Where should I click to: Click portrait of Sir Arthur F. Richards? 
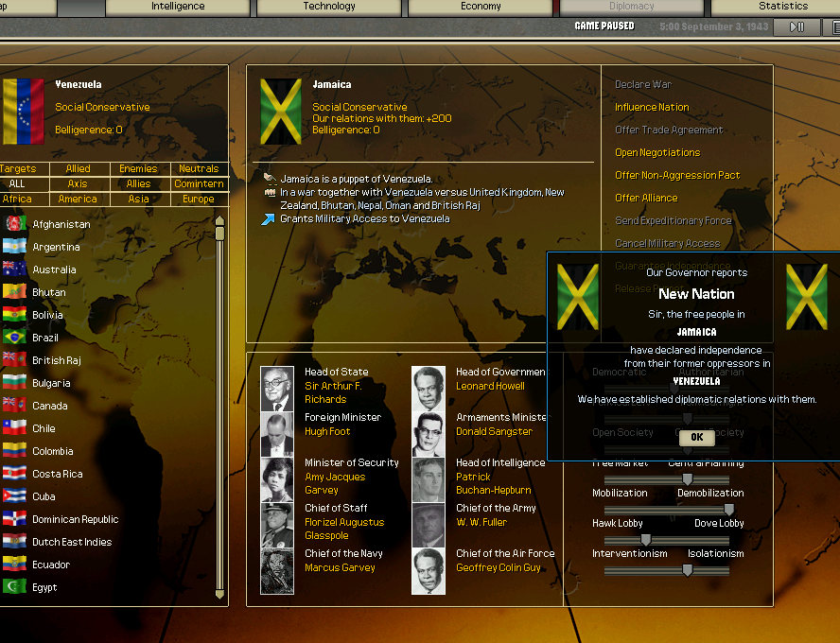[x=277, y=389]
